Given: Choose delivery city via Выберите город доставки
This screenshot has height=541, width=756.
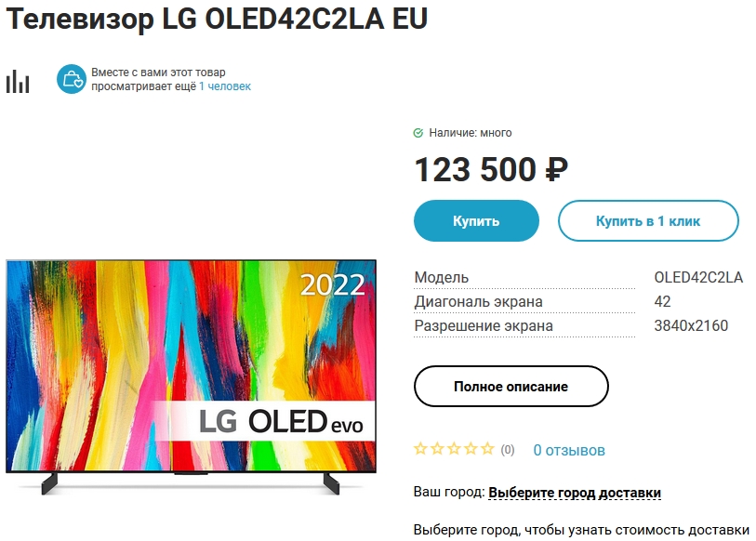Looking at the screenshot, I should click(575, 493).
